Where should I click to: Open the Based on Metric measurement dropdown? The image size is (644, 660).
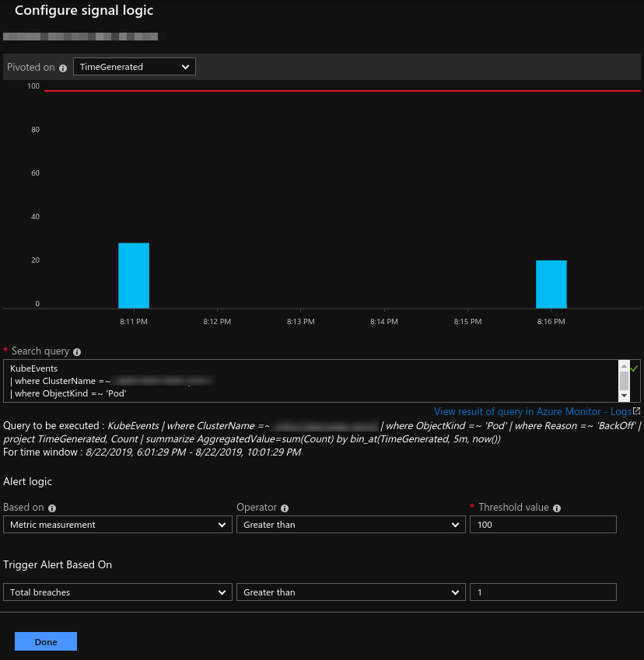coord(117,525)
